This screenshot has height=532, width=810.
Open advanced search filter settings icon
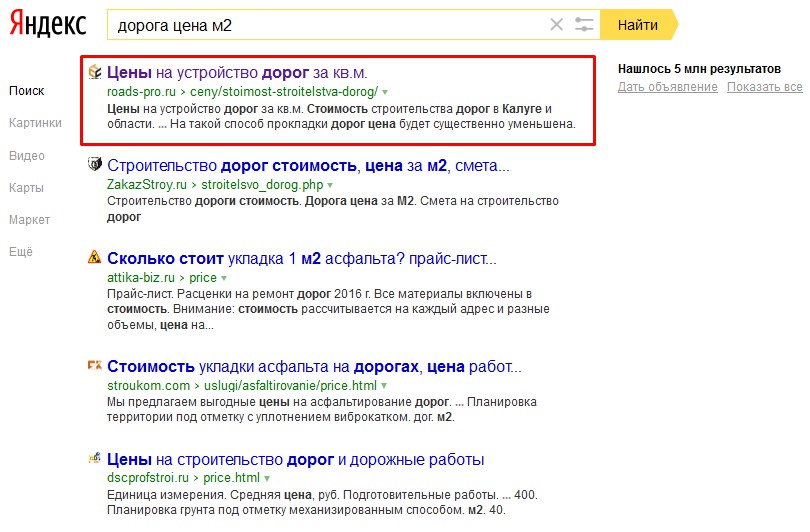tap(584, 24)
